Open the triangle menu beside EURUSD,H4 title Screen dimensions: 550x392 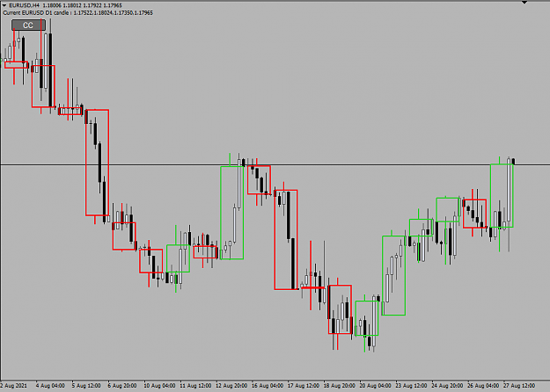coord(4,5)
